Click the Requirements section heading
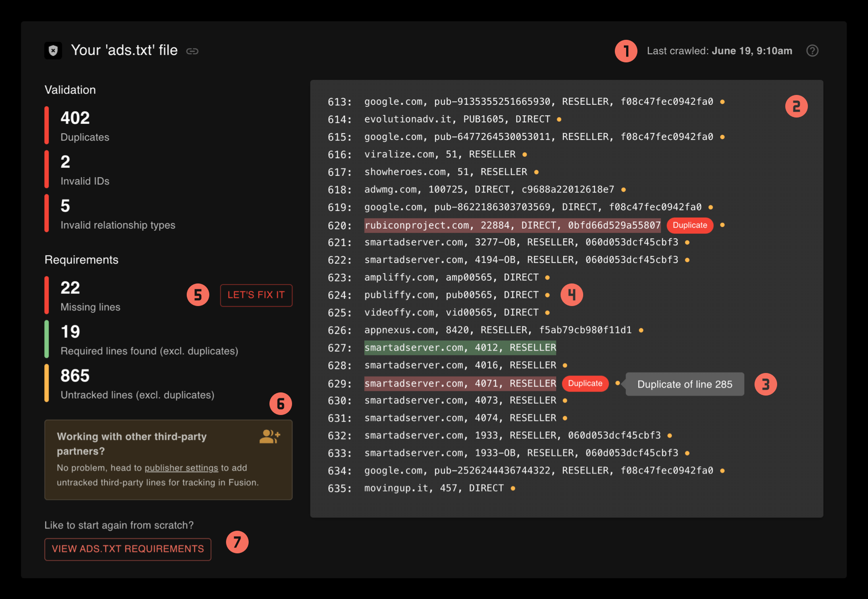This screenshot has width=868, height=599. [81, 260]
